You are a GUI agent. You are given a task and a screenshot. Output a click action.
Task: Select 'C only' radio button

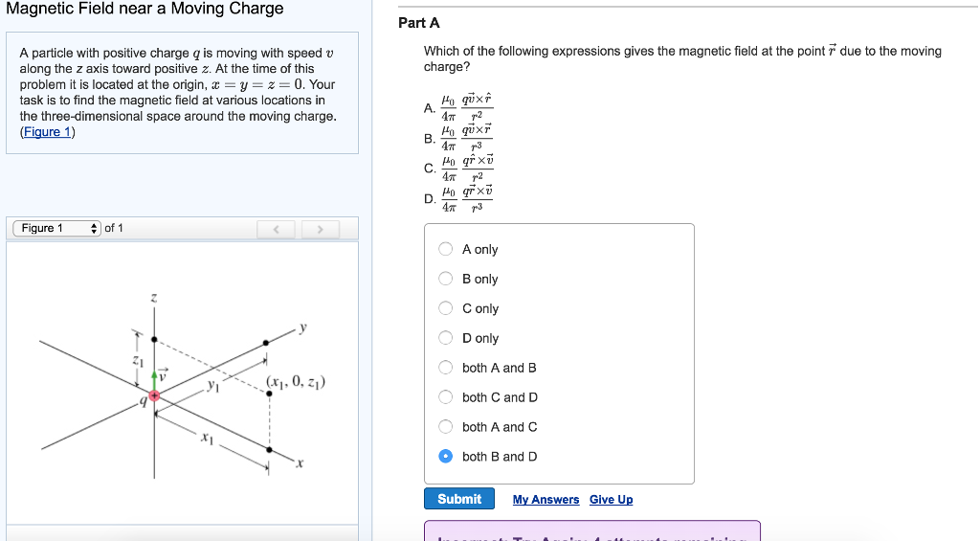[x=446, y=308]
